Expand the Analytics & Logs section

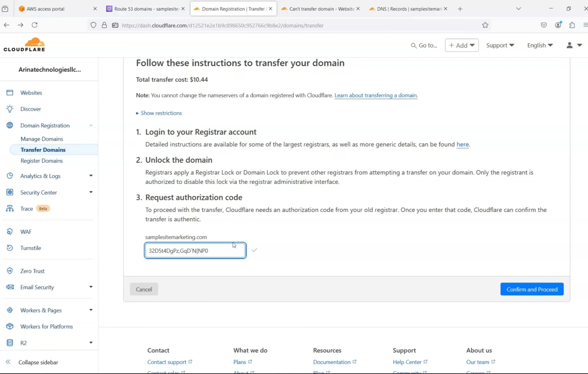91,176
